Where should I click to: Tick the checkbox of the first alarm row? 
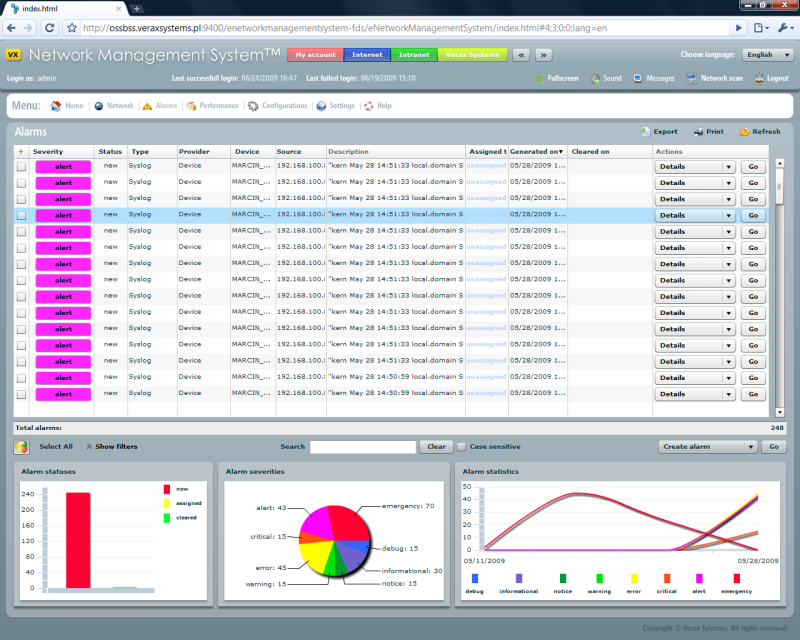point(21,166)
